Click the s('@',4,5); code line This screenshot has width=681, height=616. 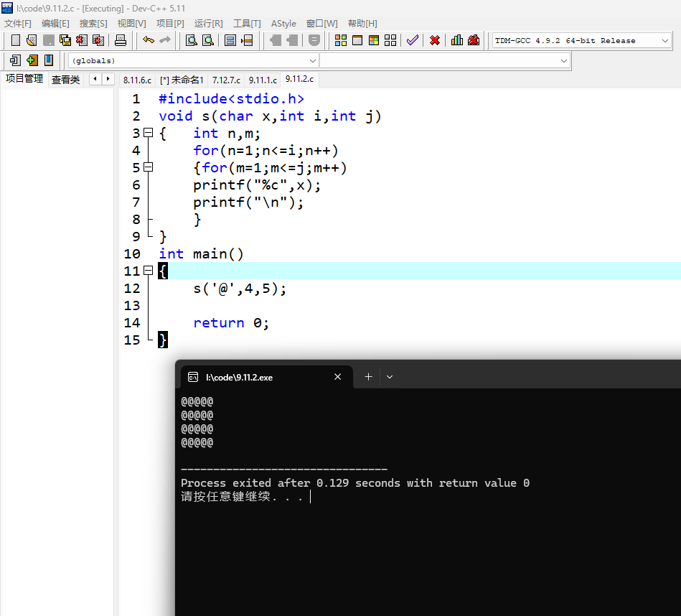click(240, 288)
